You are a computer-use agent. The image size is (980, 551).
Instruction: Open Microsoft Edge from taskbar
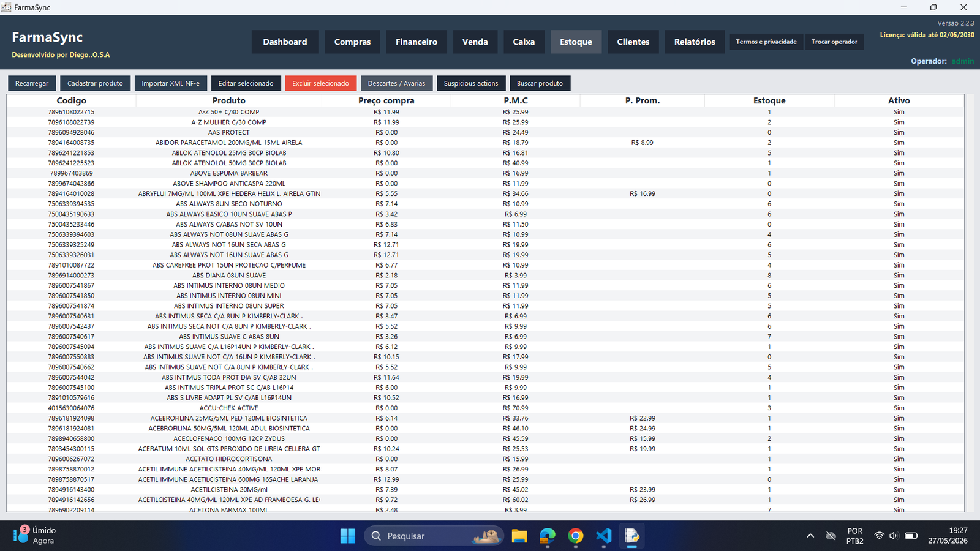click(x=548, y=536)
